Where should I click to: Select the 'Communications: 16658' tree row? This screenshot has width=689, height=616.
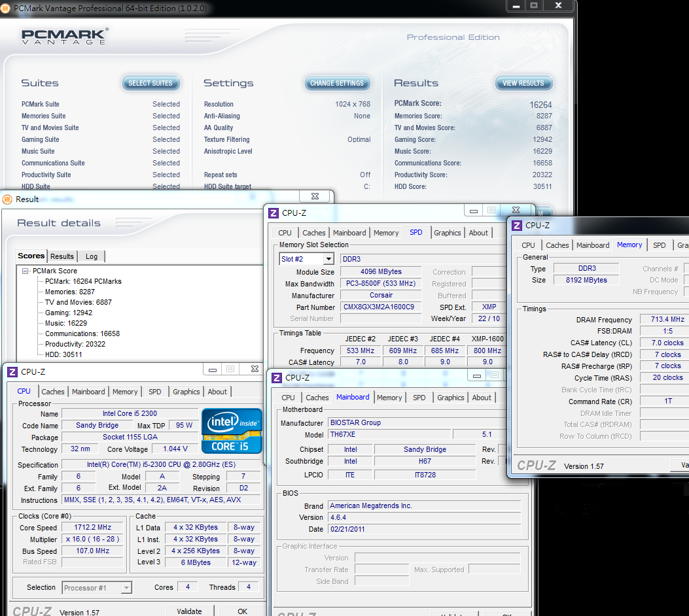click(82, 334)
